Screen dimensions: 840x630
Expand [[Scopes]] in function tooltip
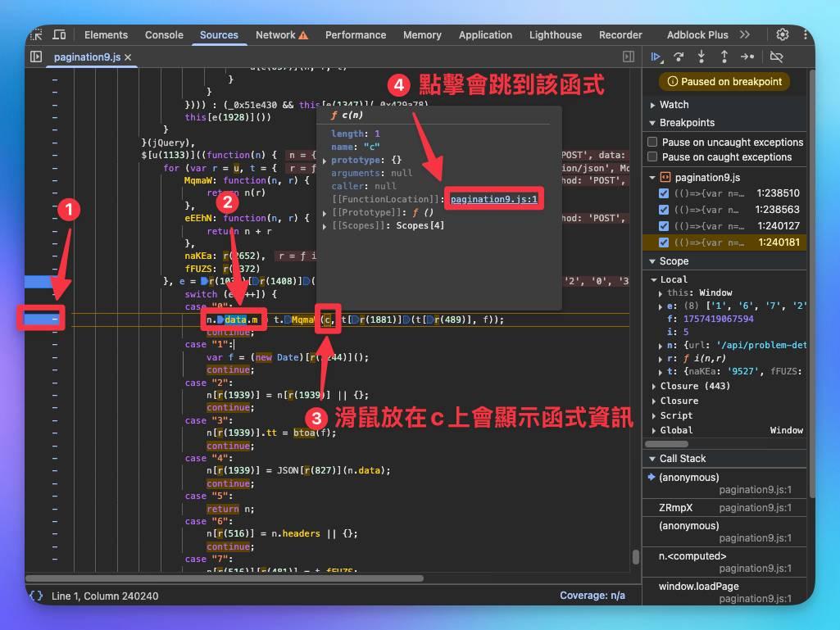click(x=325, y=227)
